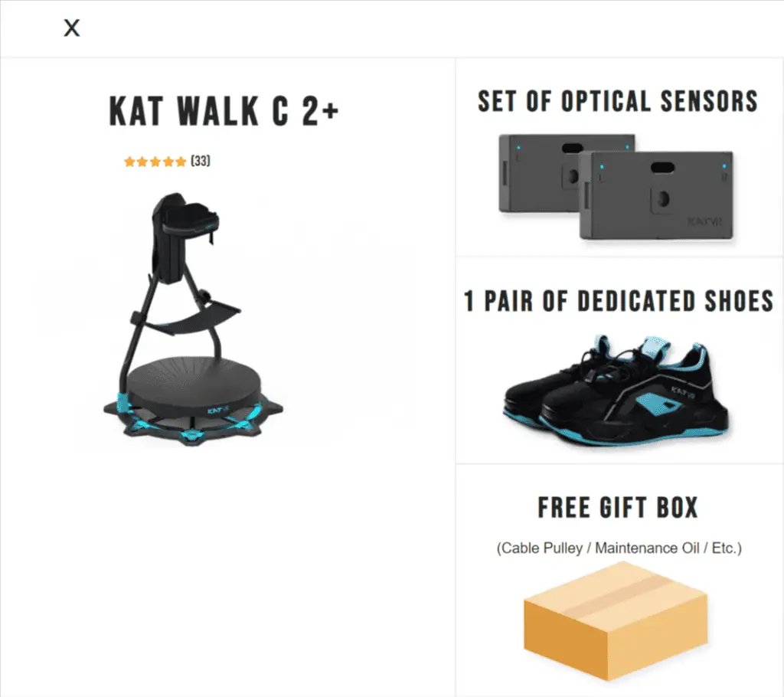Select the cardboard gift box image
The width and height of the screenshot is (784, 697).
(x=616, y=621)
